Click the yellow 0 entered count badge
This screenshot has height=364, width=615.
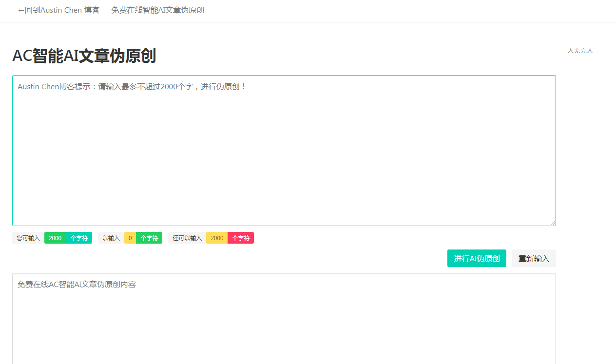[x=130, y=238]
